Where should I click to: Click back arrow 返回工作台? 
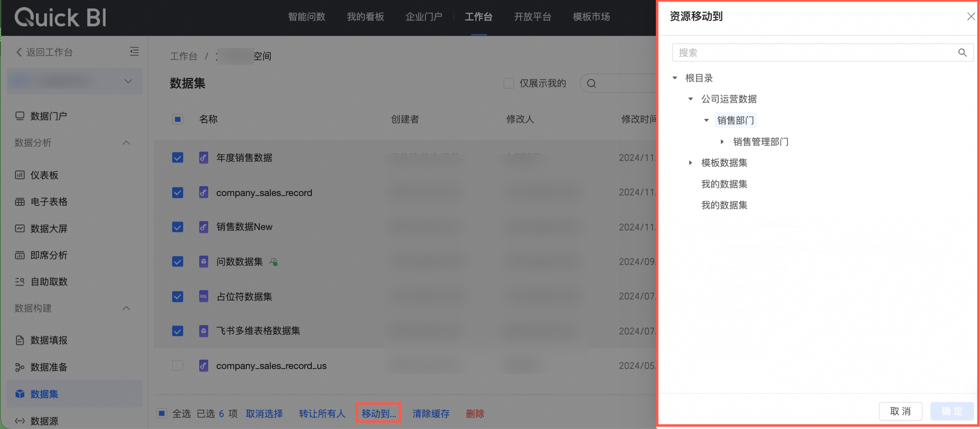tap(19, 52)
